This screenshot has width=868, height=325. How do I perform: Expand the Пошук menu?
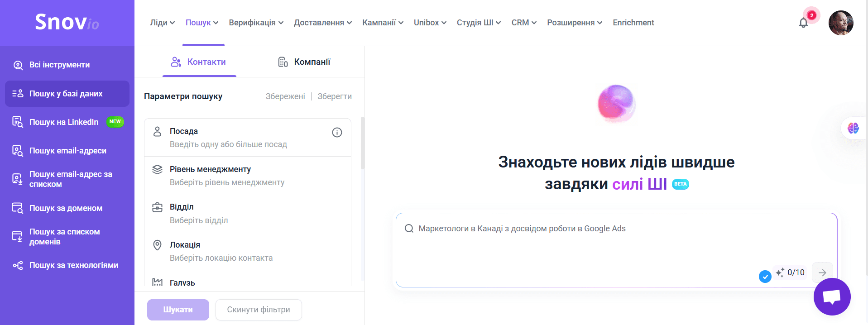(x=202, y=23)
